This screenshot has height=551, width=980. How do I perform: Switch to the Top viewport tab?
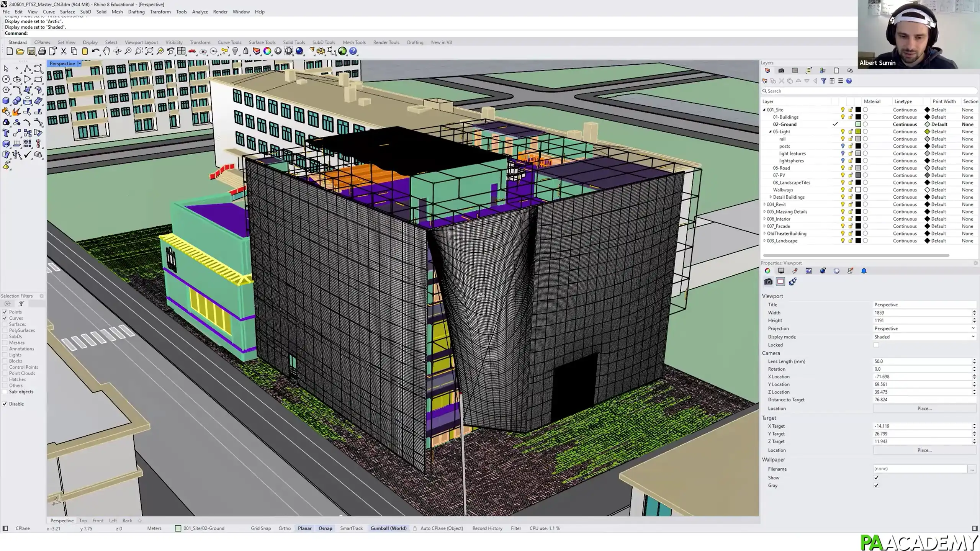(83, 520)
